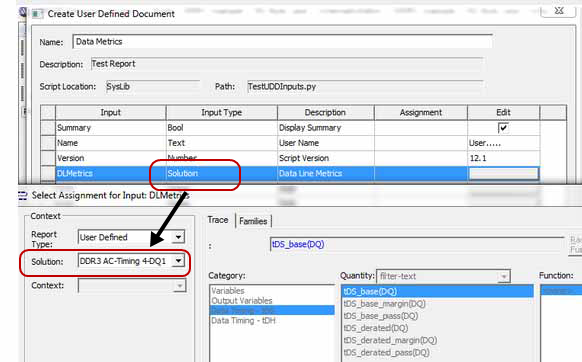Edit the 12.1 version value cell
This screenshot has width=582, height=362.
[503, 159]
